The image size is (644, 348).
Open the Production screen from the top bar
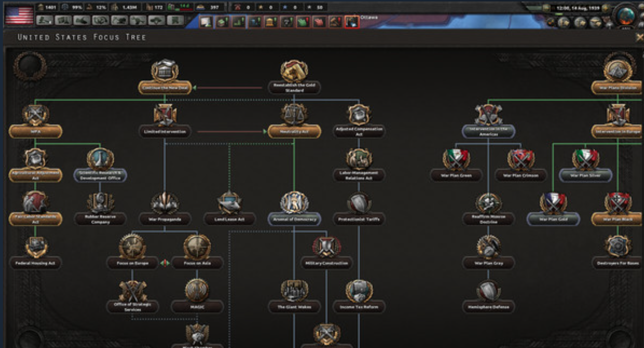(138, 21)
